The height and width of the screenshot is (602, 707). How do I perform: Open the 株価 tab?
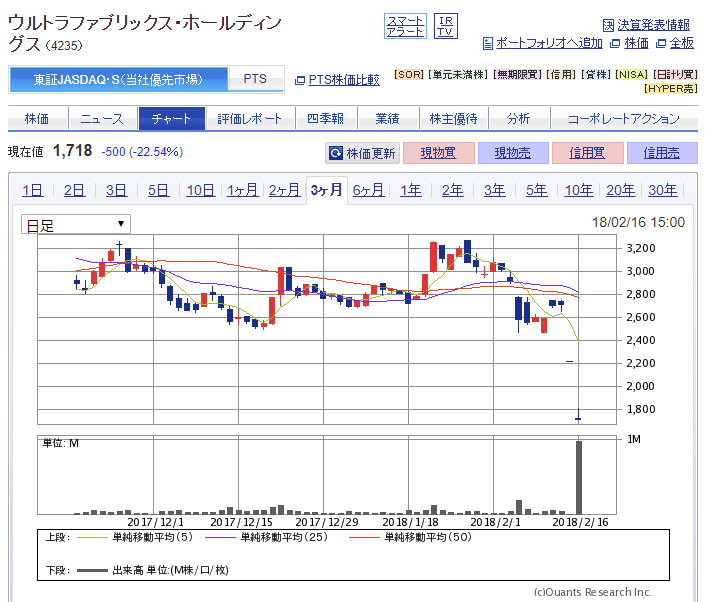pos(37,119)
